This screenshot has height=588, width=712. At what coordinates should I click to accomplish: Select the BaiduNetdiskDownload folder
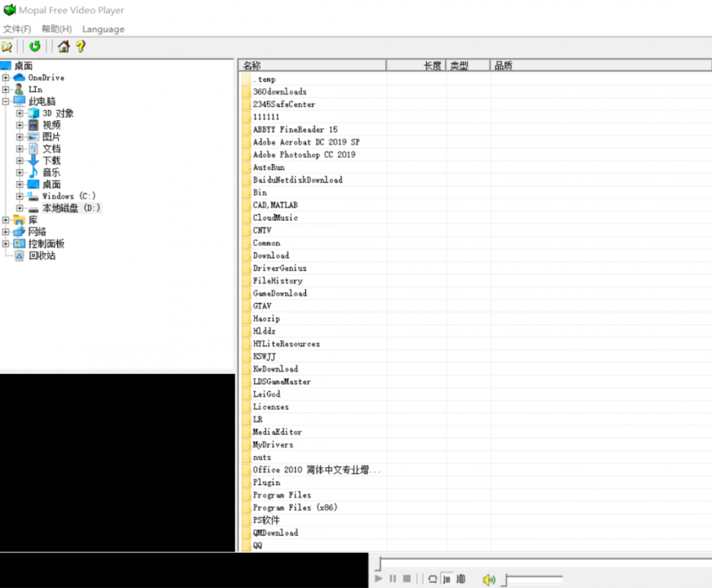click(298, 180)
